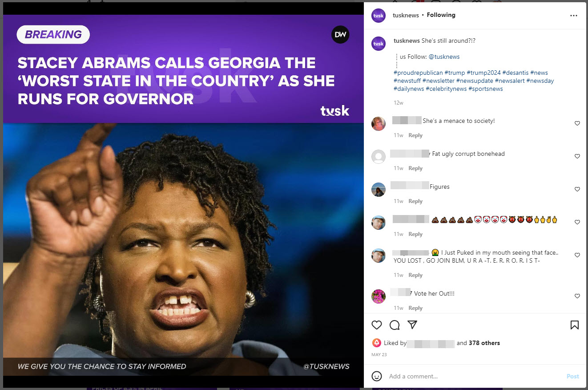Toggle the Following status for tusknews

tap(441, 15)
